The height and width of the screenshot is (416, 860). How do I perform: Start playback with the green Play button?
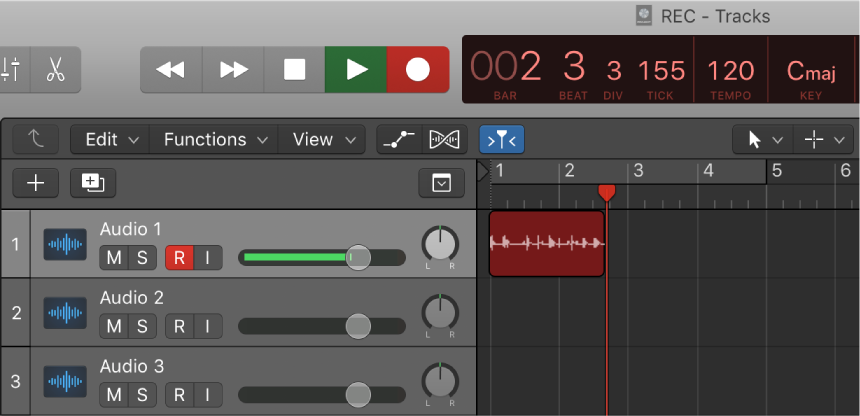click(x=356, y=70)
